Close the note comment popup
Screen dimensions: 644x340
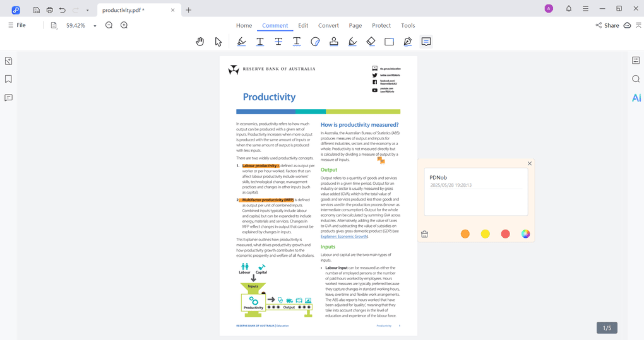[530, 163]
